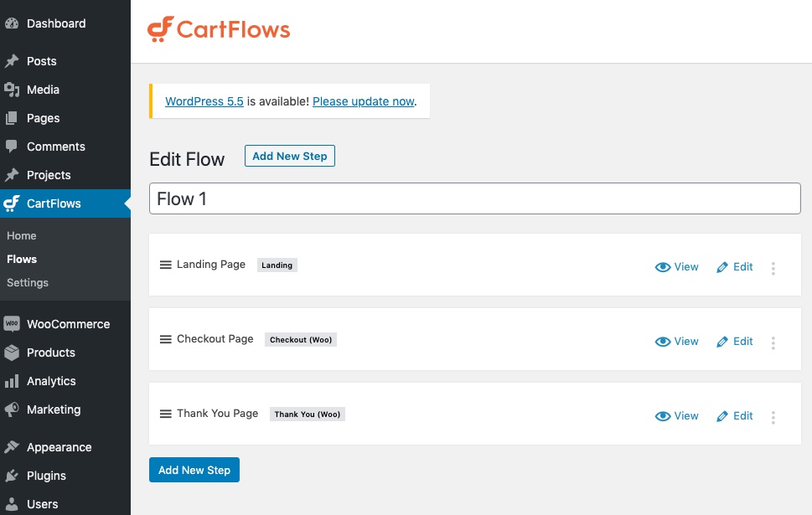The width and height of the screenshot is (812, 515).
Task: Click the drag handle for Checkout Page step
Action: [x=166, y=339]
